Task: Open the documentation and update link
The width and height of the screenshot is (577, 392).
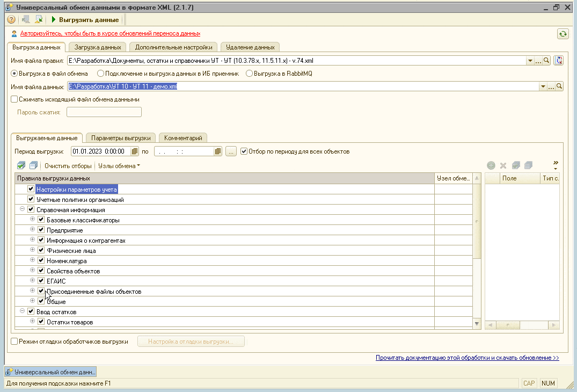Action: [467, 358]
